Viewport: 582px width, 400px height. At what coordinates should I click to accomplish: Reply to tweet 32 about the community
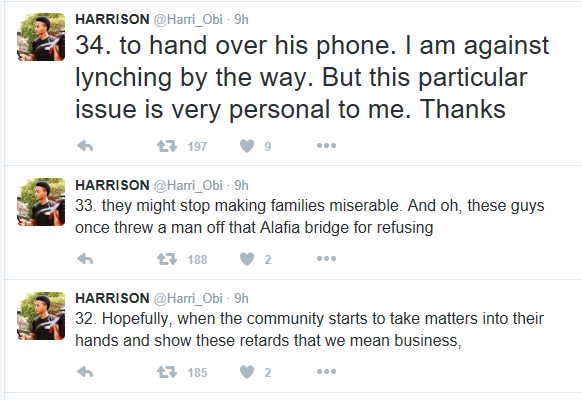tap(85, 372)
